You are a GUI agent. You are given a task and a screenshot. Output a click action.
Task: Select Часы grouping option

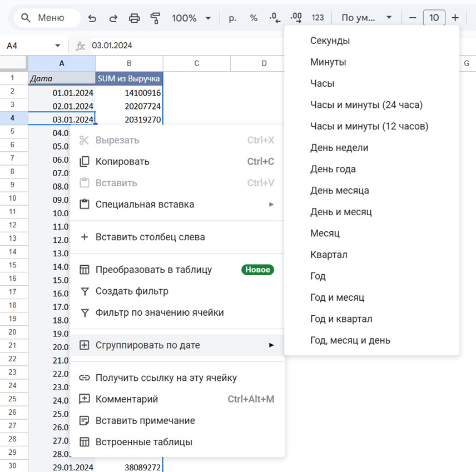[x=371, y=83]
